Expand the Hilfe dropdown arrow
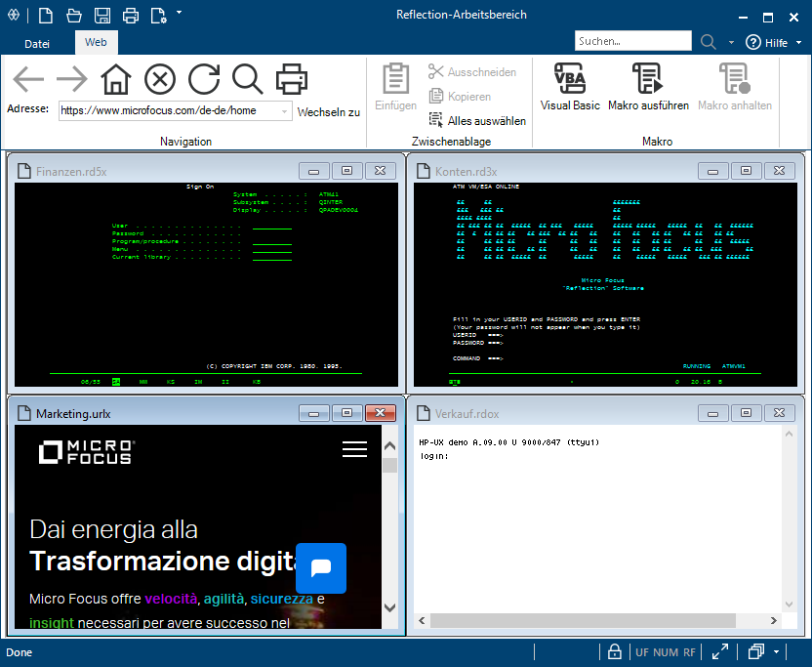 coord(798,43)
